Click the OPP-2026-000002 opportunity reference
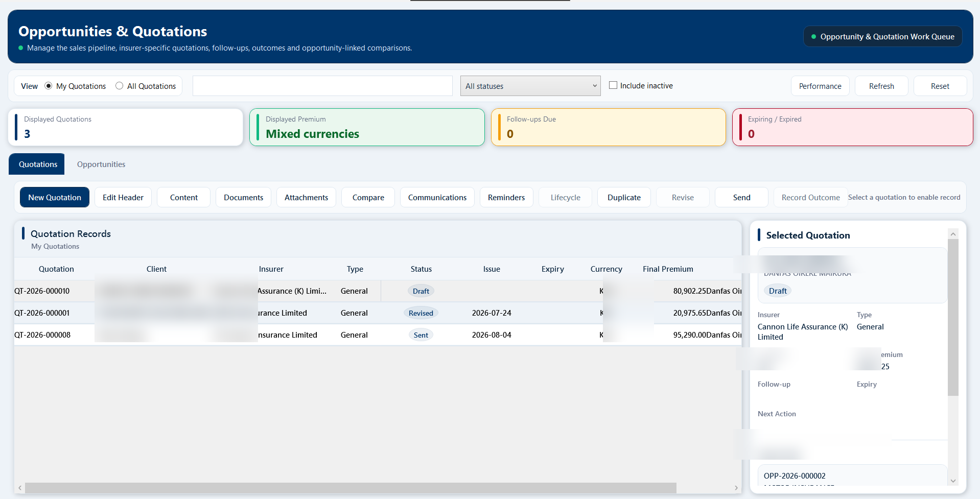Screen dimensions: 980x499 click(x=795, y=476)
